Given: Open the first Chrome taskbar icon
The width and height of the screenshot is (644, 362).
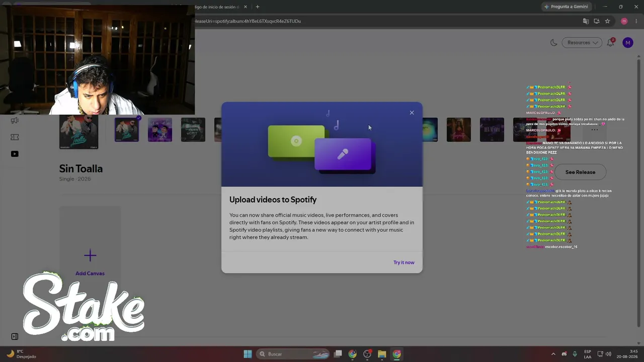Looking at the screenshot, I should pyautogui.click(x=353, y=354).
